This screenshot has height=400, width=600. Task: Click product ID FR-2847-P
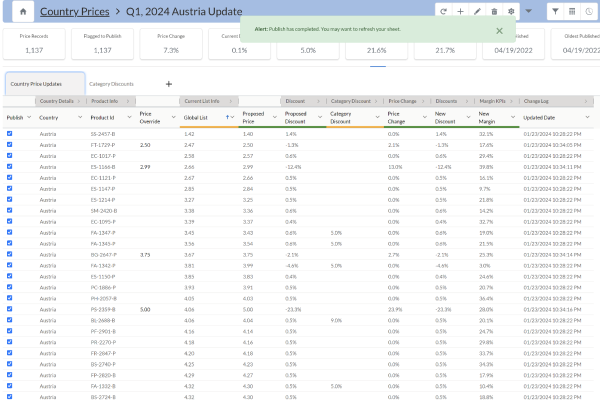click(103, 353)
